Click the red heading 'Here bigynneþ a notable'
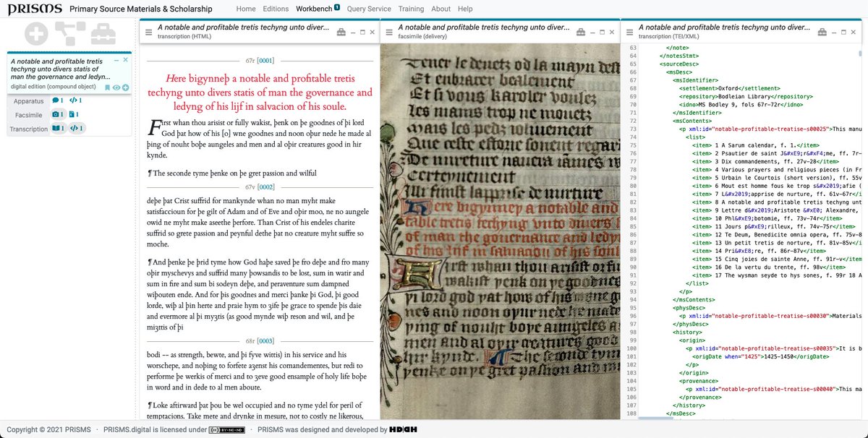Image resolution: width=868 pixels, height=438 pixels. (x=260, y=92)
